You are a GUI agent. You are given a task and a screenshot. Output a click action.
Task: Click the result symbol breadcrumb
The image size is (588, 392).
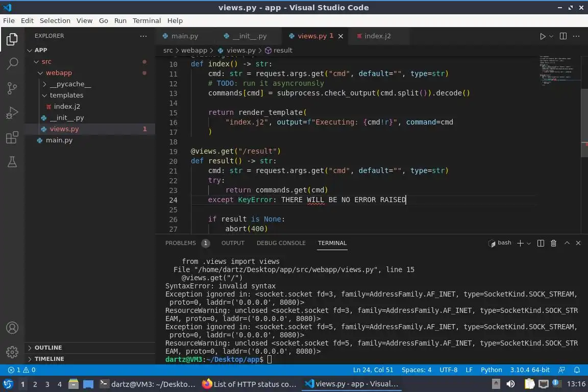click(x=279, y=50)
